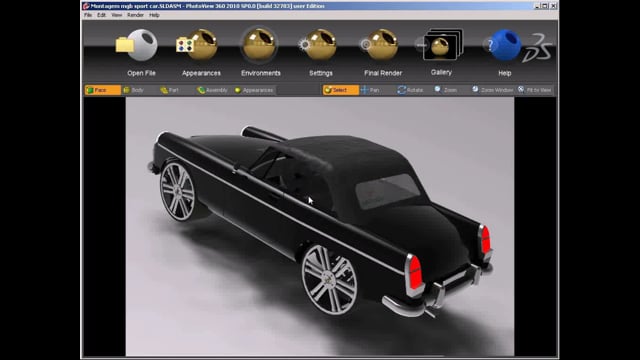640x360 pixels.
Task: Open the View menu
Action: (117, 15)
